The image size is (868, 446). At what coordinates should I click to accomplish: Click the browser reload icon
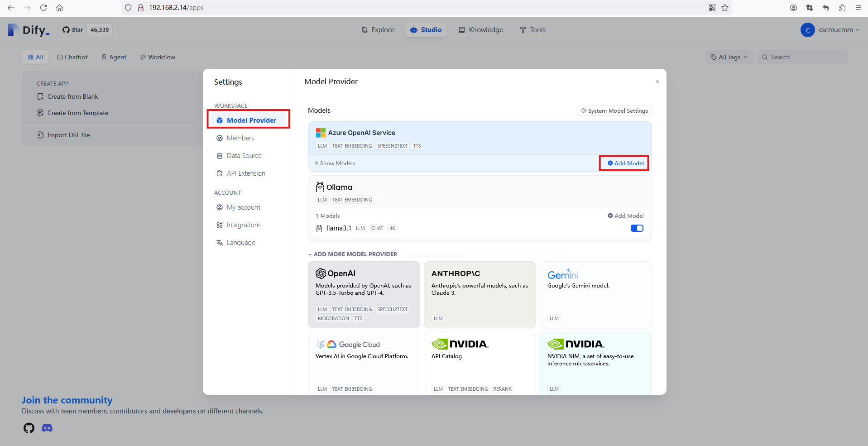(43, 8)
